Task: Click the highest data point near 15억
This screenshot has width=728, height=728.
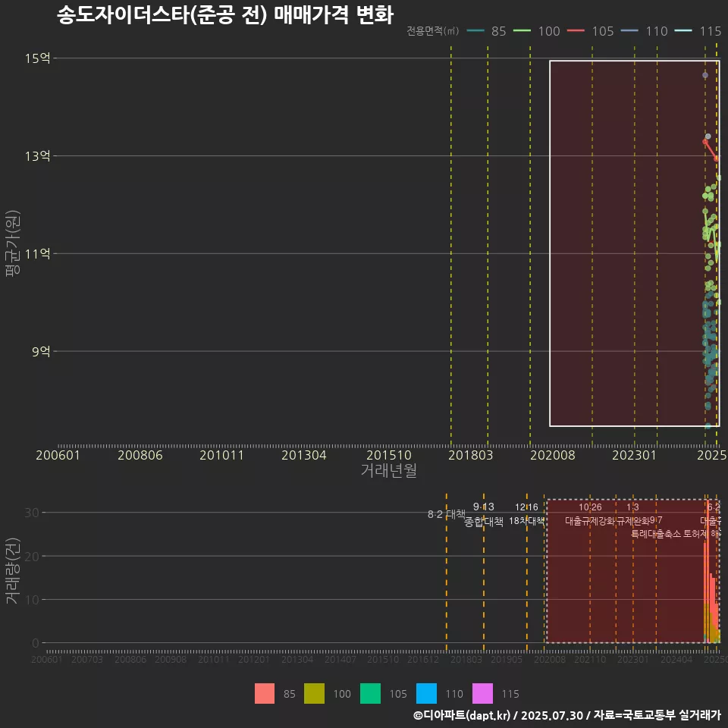Action: [x=704, y=75]
